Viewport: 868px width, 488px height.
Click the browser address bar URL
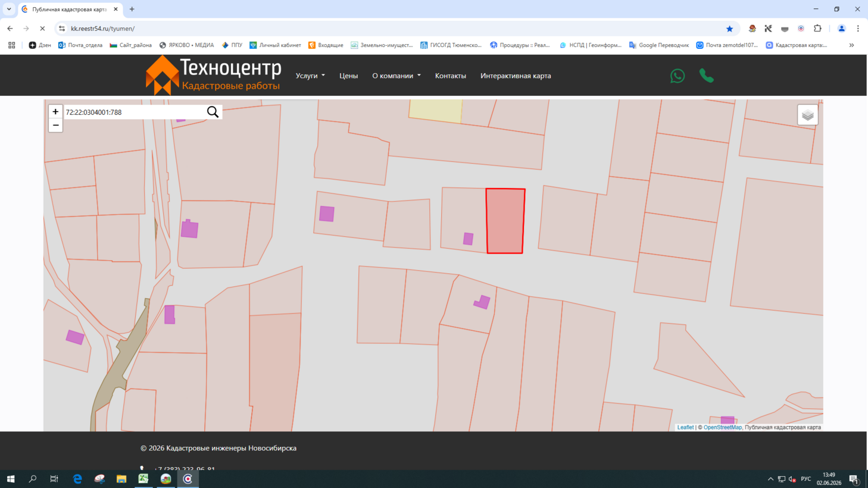click(x=102, y=29)
